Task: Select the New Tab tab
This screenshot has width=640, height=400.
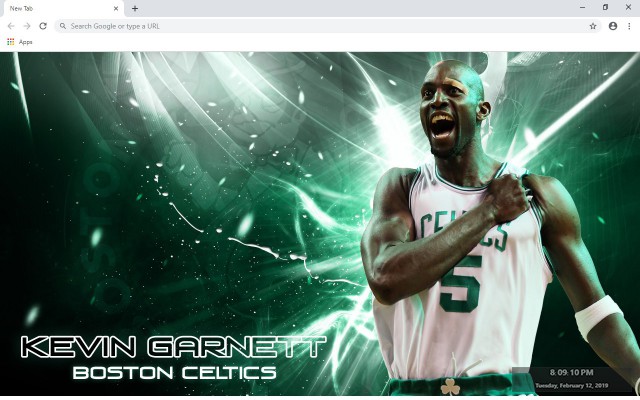Action: (62, 8)
